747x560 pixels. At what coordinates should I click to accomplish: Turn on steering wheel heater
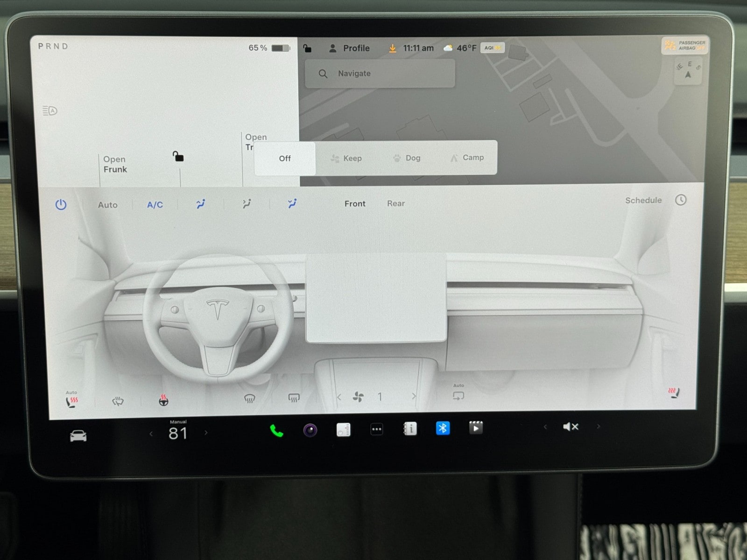[163, 400]
